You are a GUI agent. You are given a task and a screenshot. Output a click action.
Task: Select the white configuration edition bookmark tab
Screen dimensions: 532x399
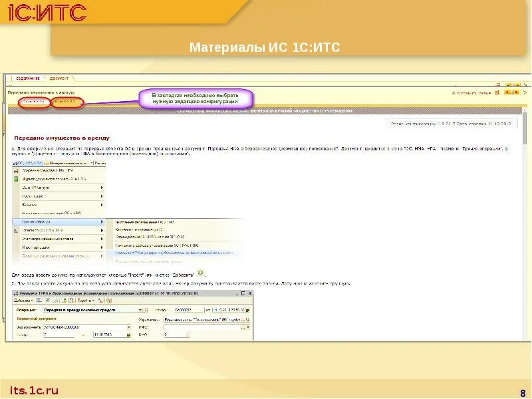35,102
